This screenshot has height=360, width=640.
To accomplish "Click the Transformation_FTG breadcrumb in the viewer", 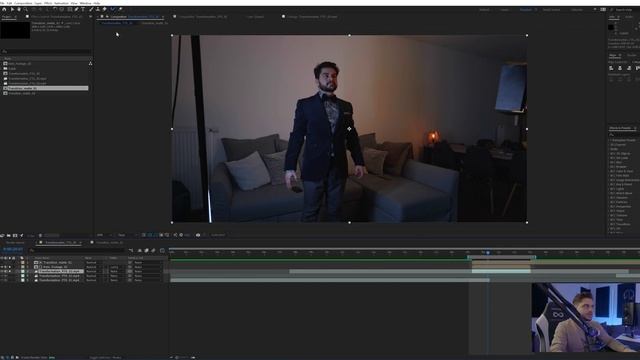I will pos(116,23).
